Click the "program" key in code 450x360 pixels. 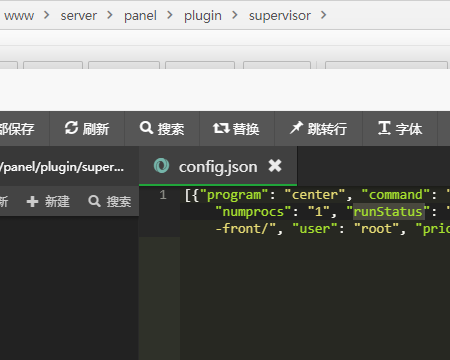pyautogui.click(x=234, y=195)
